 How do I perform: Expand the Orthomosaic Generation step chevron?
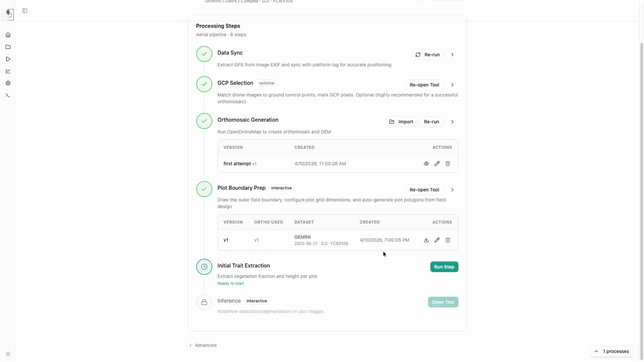(x=452, y=122)
